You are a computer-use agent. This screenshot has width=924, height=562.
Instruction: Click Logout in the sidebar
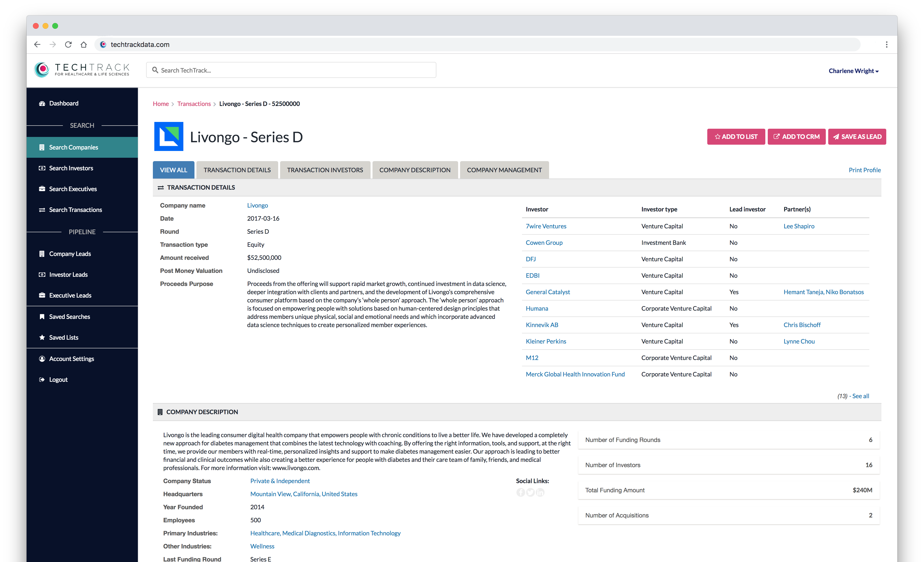click(82, 379)
